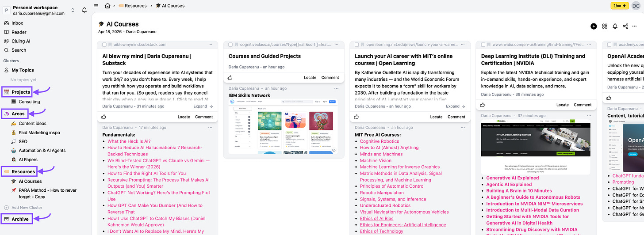Click Locate on AI blew my mind card
Screen dimensions: 644x235
click(x=184, y=117)
